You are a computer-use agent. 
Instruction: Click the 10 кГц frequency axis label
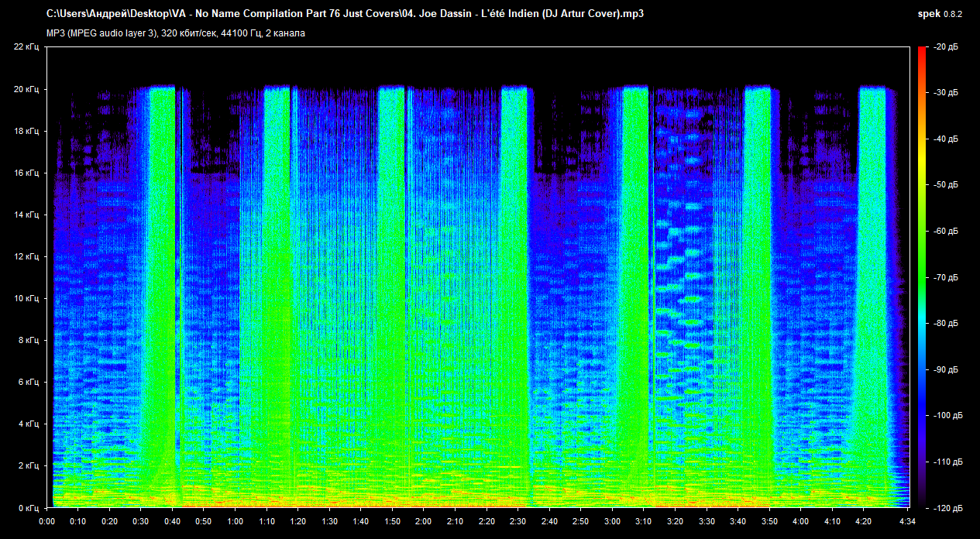click(26, 299)
